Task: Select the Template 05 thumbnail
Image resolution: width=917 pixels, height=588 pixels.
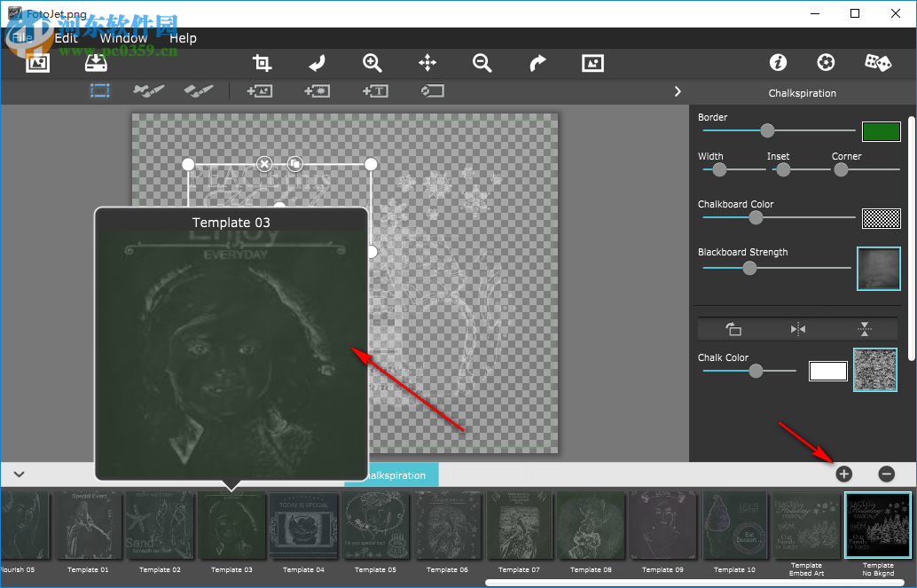Action: pos(379,528)
